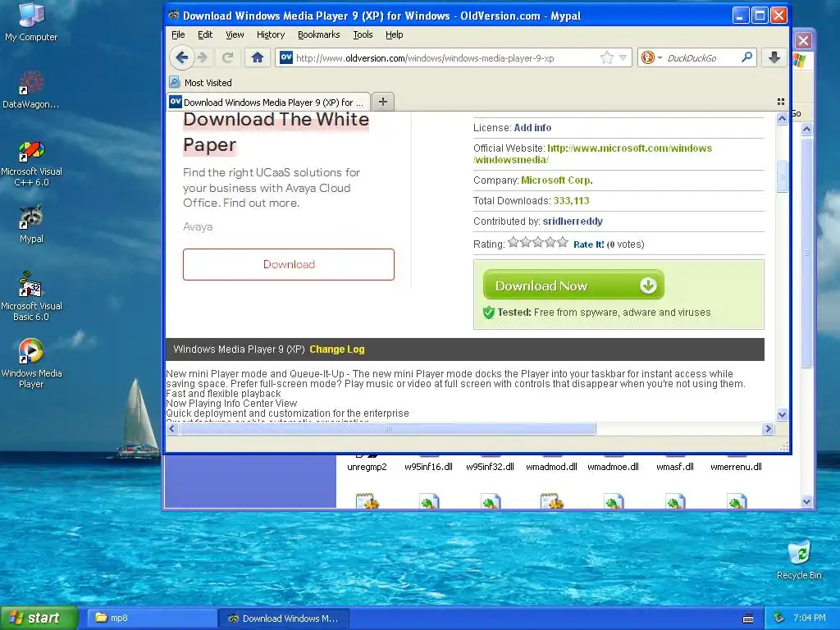Click the 7:04 PM clock in taskbar
The height and width of the screenshot is (630, 840).
pos(810,618)
